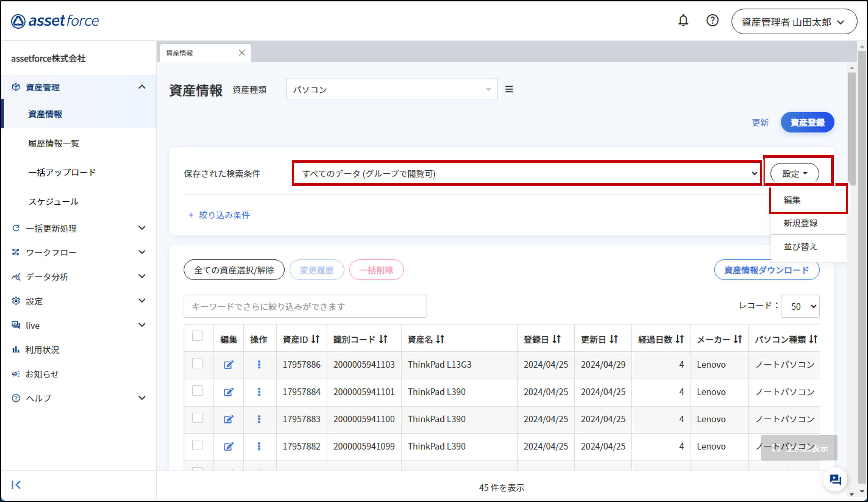Image resolution: width=868 pixels, height=502 pixels.
Task: Check the row for asset 17957883
Action: (x=197, y=418)
